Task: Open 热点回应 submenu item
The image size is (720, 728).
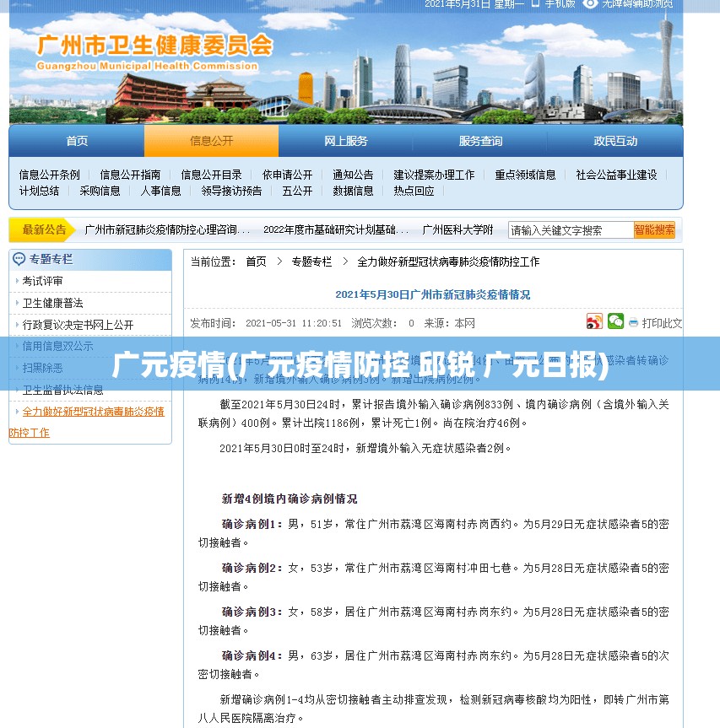Action: 414,191
